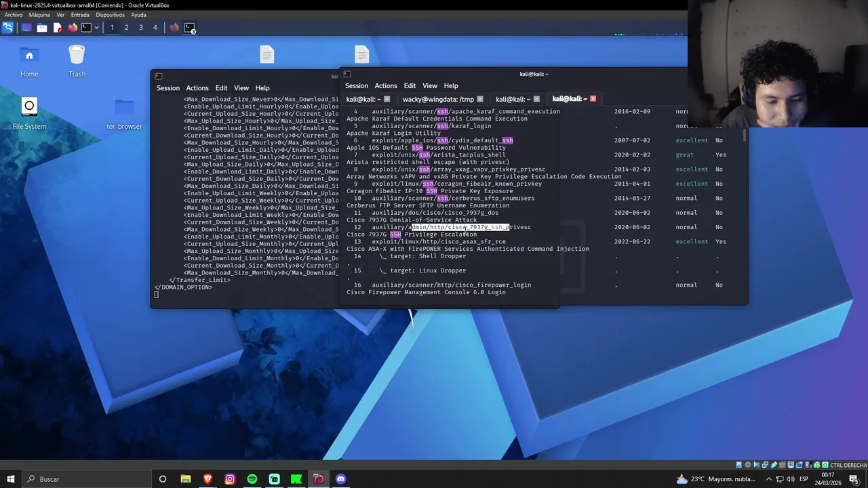Open the text editor panel launcher

coord(58,28)
